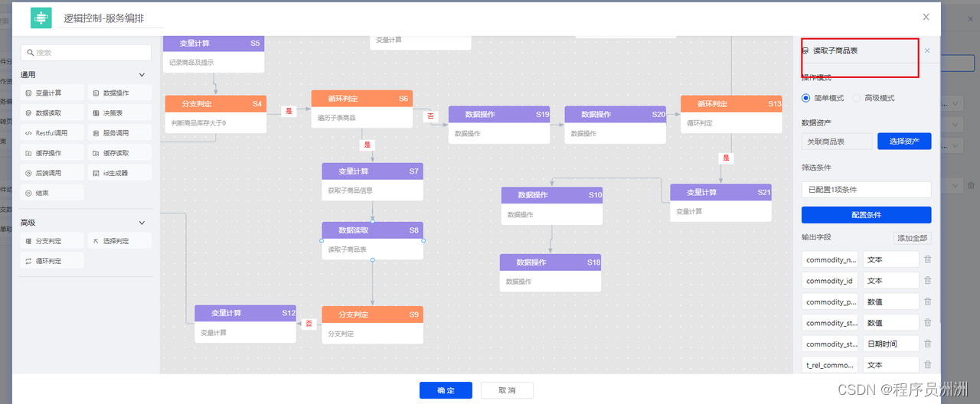Delete the commodity_id output field

tap(928, 281)
